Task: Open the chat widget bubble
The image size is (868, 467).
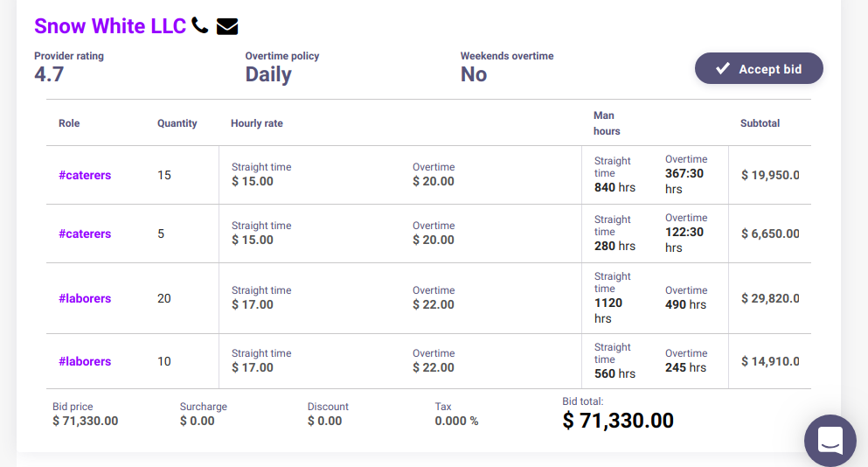Action: pos(830,440)
